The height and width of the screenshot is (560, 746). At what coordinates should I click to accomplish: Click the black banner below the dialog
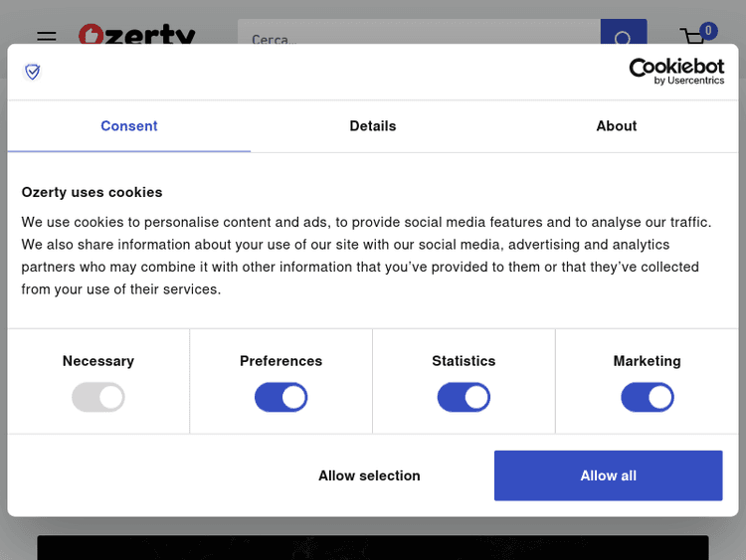pyautogui.click(x=373, y=547)
